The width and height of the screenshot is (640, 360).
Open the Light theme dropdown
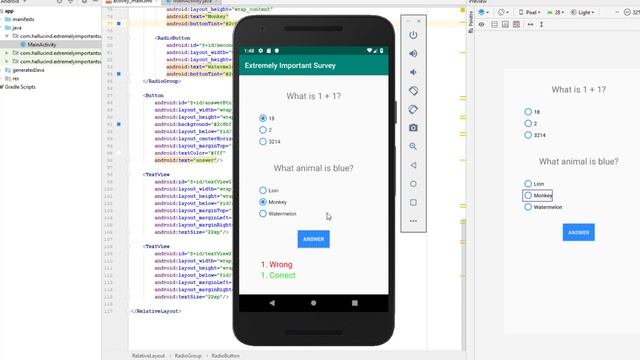pyautogui.click(x=582, y=12)
